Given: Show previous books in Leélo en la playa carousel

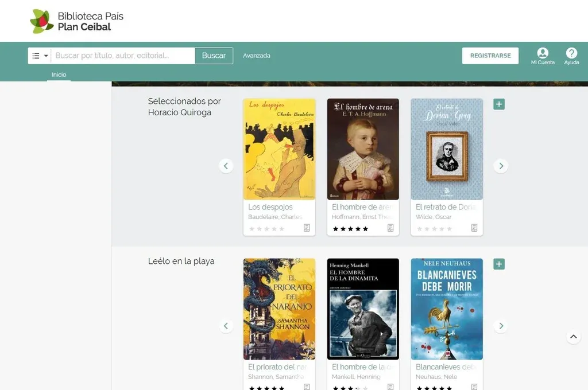Looking at the screenshot, I should (226, 326).
